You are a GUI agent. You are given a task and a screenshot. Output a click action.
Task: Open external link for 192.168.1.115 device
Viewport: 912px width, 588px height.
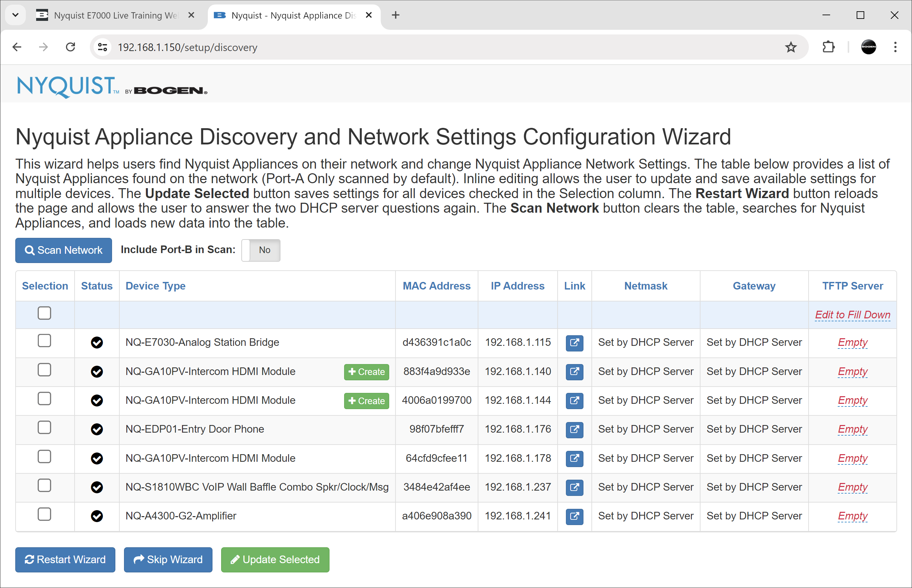[x=574, y=343]
